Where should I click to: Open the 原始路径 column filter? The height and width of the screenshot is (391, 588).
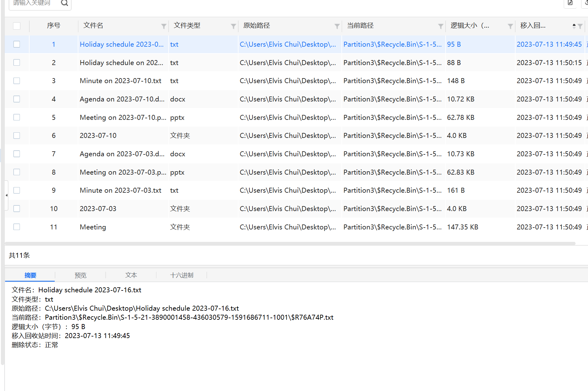(x=337, y=26)
